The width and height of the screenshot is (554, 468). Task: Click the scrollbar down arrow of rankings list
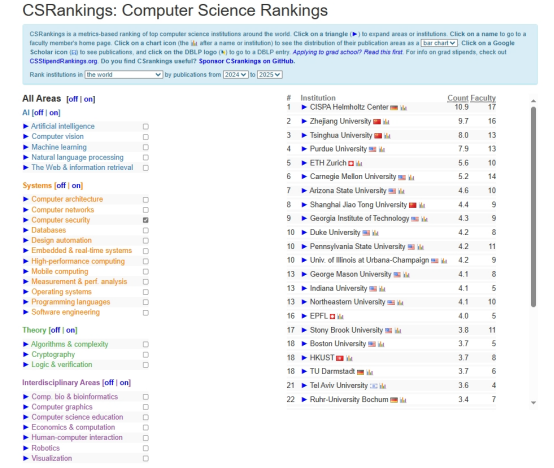coord(534,403)
